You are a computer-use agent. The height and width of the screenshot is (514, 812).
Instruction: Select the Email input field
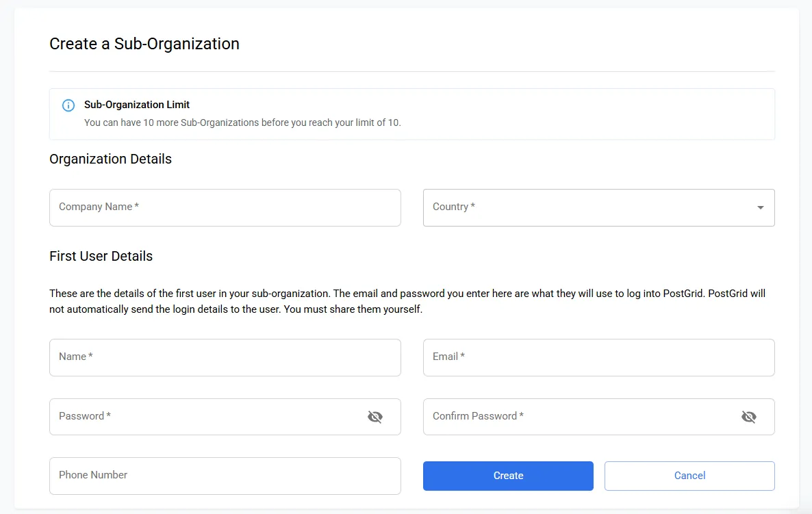point(582,357)
